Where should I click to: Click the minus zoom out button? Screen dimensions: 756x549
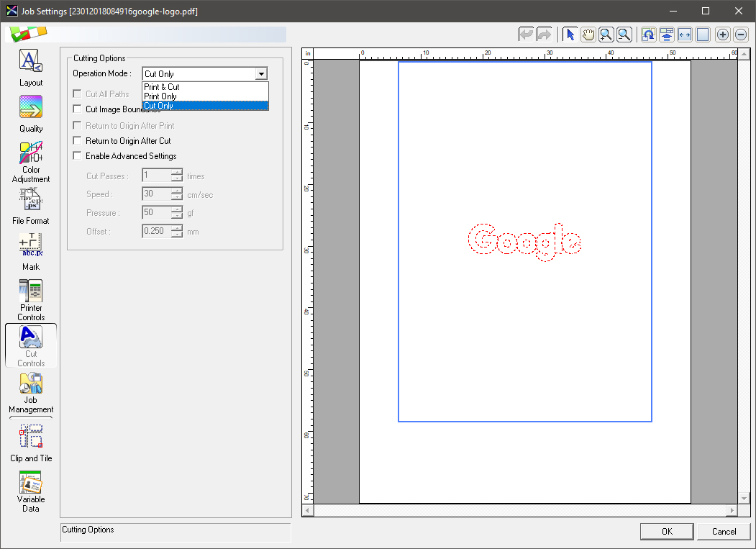click(x=741, y=35)
